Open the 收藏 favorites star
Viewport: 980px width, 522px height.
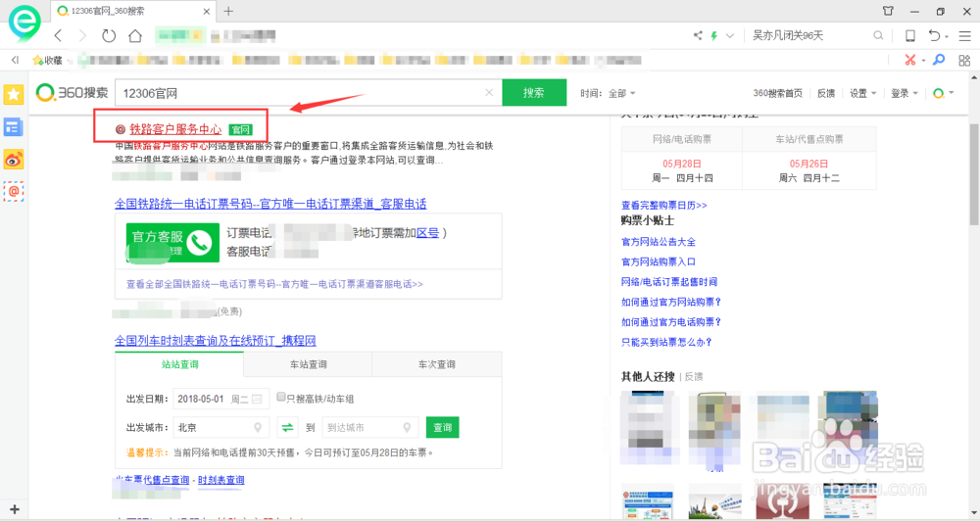coord(47,60)
